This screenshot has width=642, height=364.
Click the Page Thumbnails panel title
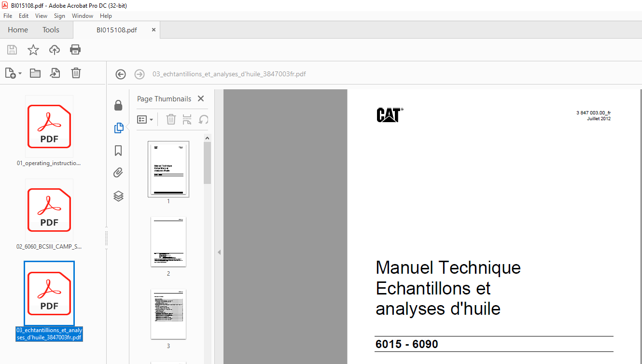coord(164,98)
